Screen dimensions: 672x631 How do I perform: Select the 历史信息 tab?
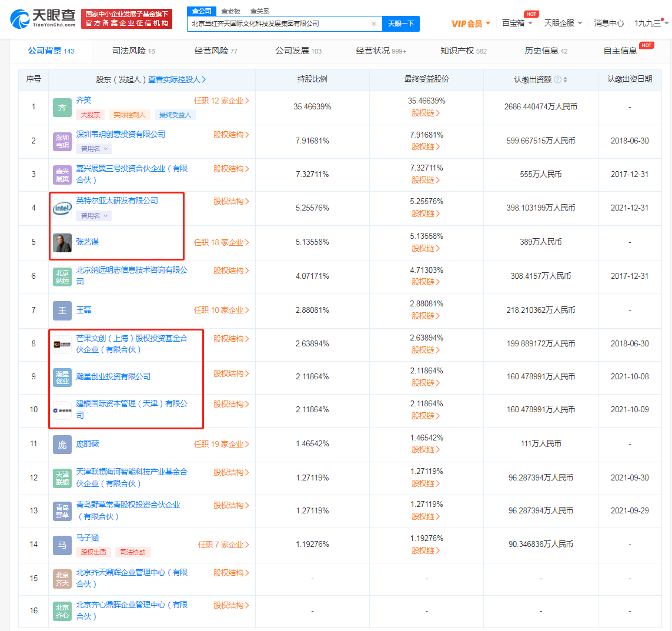[x=546, y=51]
